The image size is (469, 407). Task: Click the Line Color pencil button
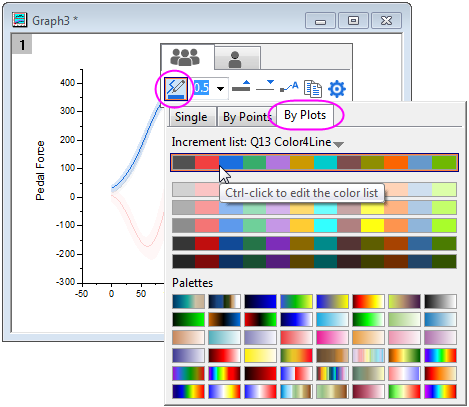pos(176,89)
